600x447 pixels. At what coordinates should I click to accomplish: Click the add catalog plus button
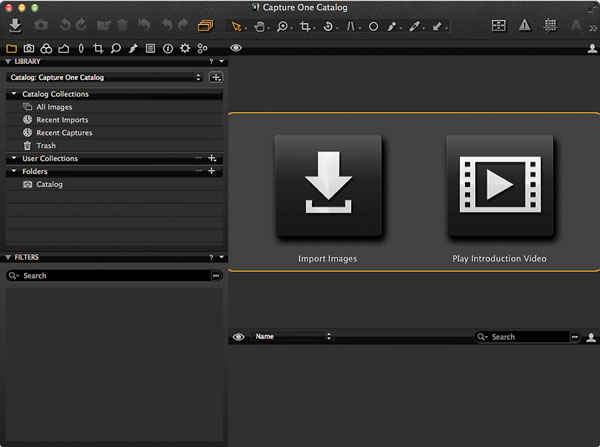(x=216, y=78)
